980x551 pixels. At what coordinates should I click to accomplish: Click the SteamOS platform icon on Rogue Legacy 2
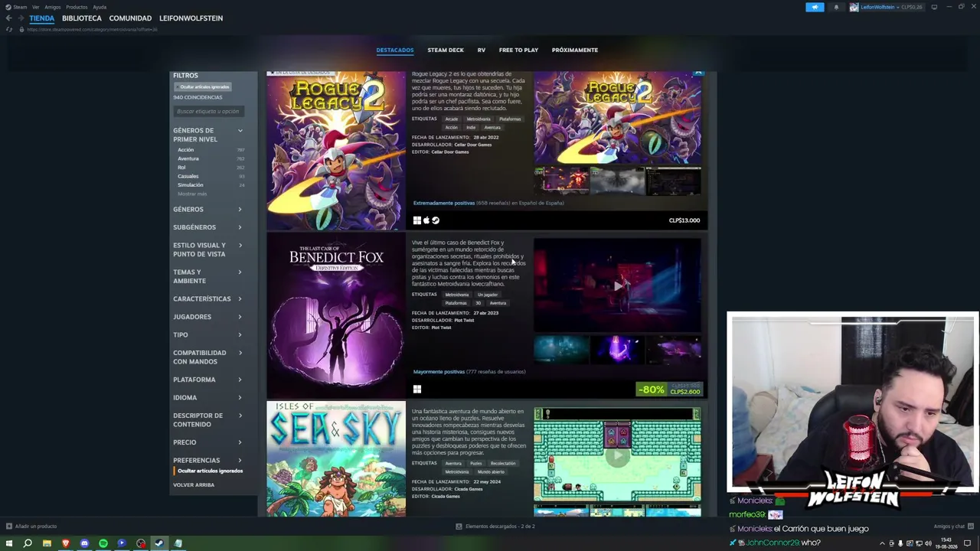tap(436, 220)
